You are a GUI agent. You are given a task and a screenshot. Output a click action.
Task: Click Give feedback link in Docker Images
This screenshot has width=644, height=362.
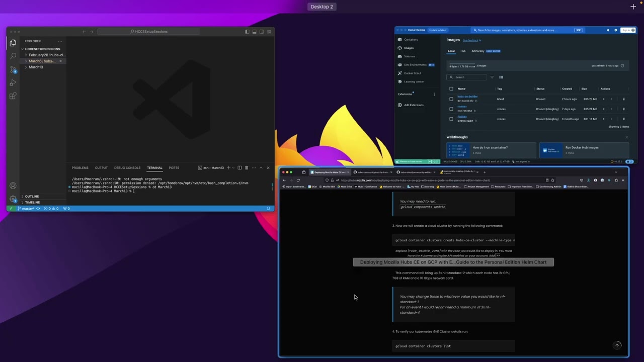470,40
